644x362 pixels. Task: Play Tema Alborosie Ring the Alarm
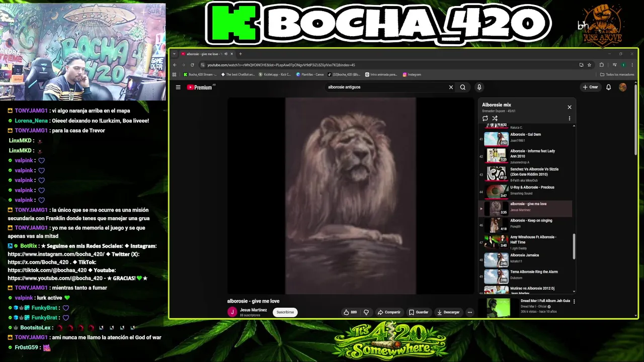point(525,276)
